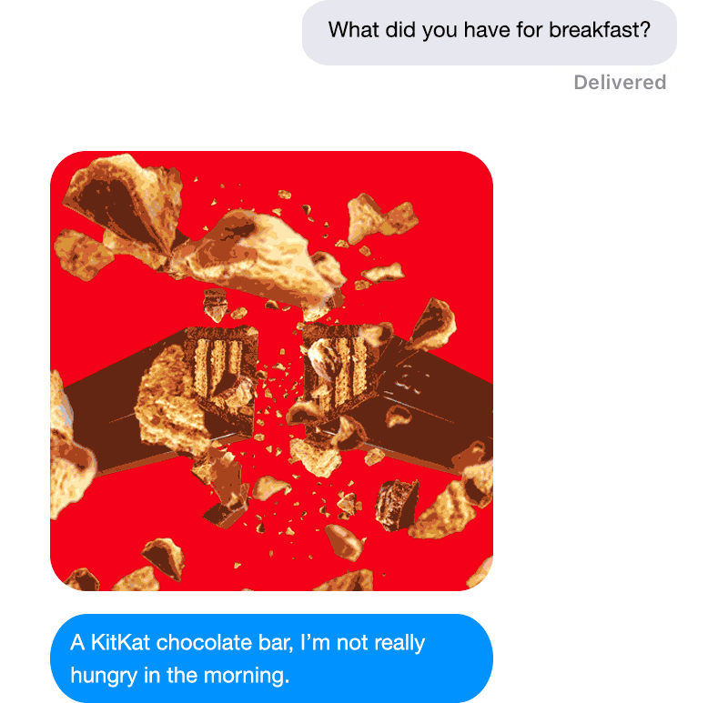Click the Delivered status label
Screen dimensions: 728x703
620,83
